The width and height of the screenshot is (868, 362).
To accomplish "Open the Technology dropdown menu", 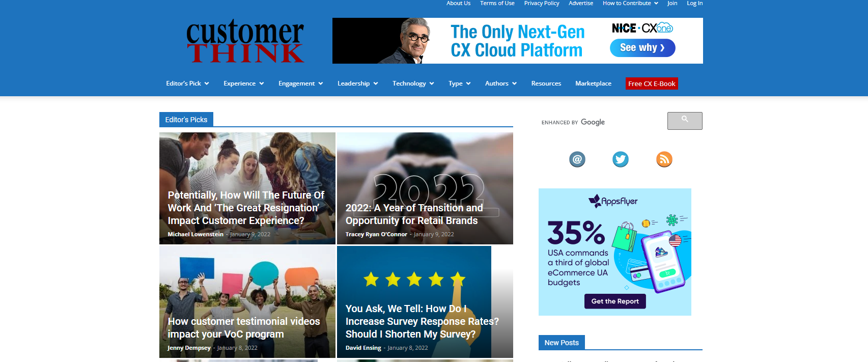I will [x=413, y=83].
